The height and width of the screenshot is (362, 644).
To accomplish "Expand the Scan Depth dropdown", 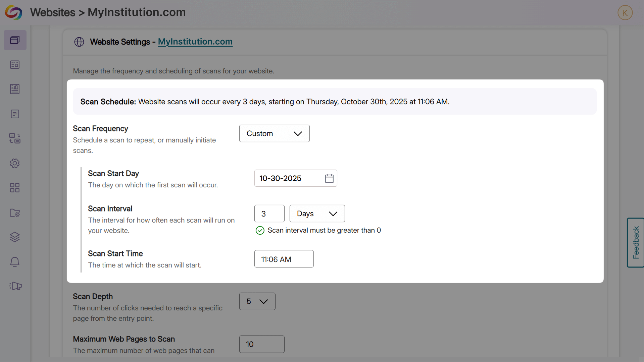I will (257, 301).
